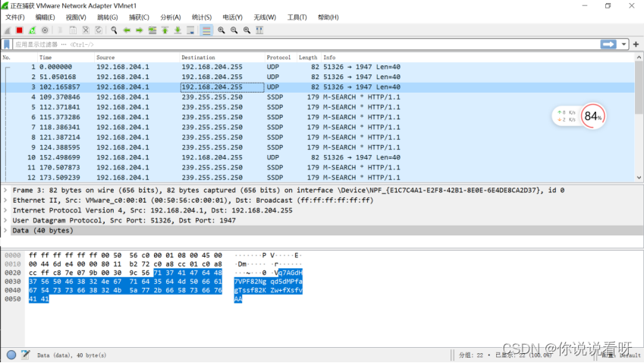Jump to first packet icon
The image size is (644, 363).
[165, 30]
